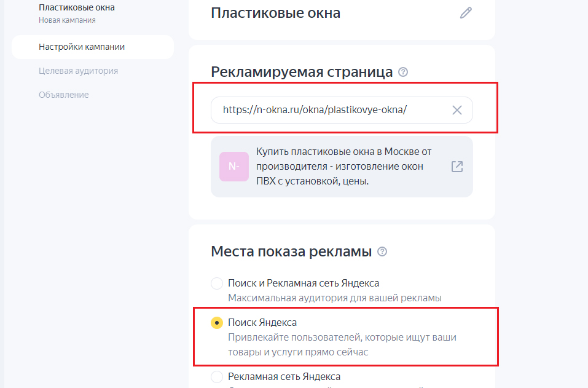Open help for Рекламируемая страница
Image resolution: width=588 pixels, height=388 pixels.
pyautogui.click(x=403, y=72)
